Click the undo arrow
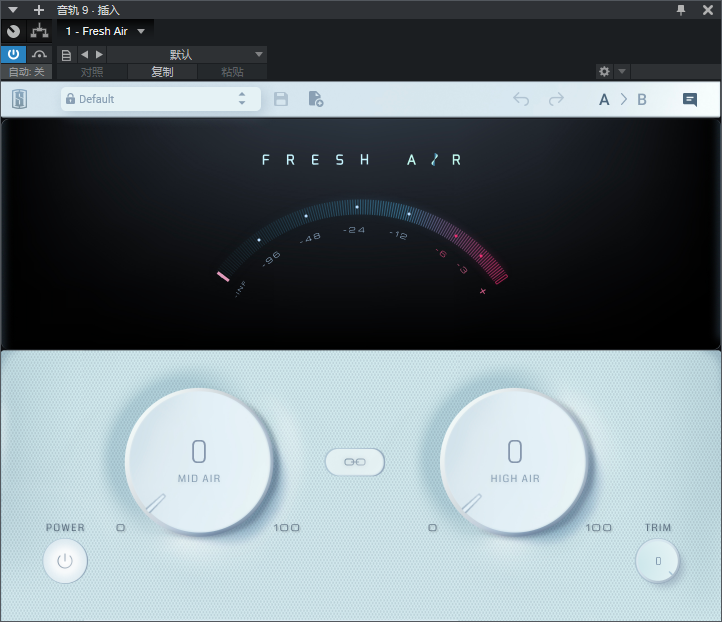The width and height of the screenshot is (722, 622). click(521, 99)
